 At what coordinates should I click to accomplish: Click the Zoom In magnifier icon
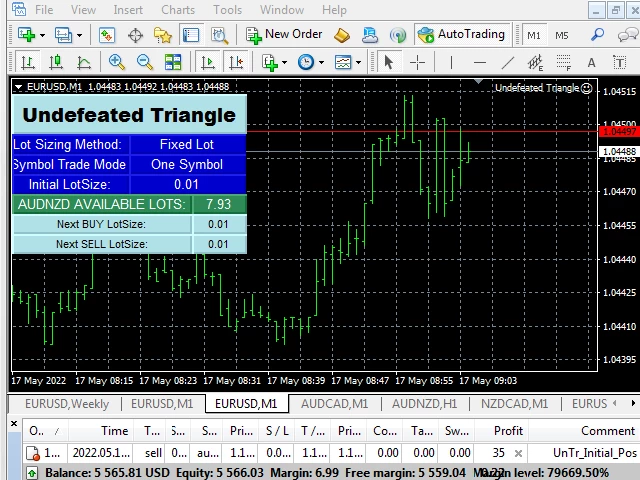(x=117, y=62)
